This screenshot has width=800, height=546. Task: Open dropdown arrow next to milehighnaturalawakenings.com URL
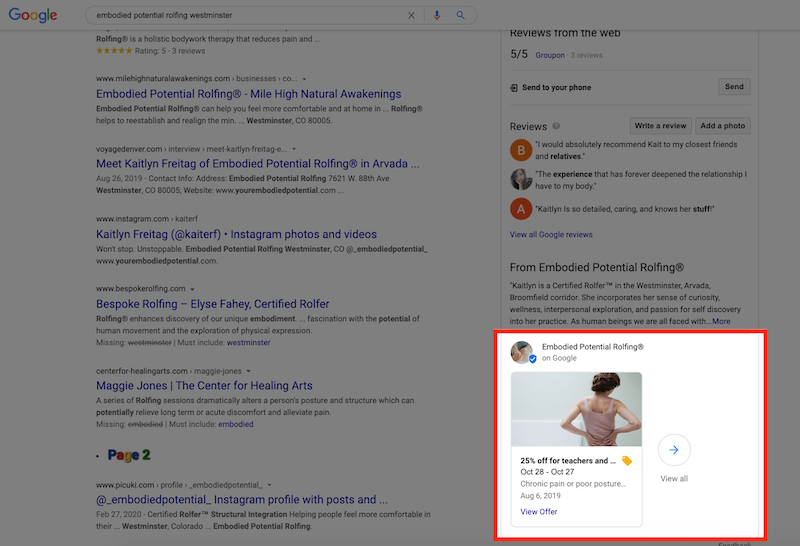[305, 79]
